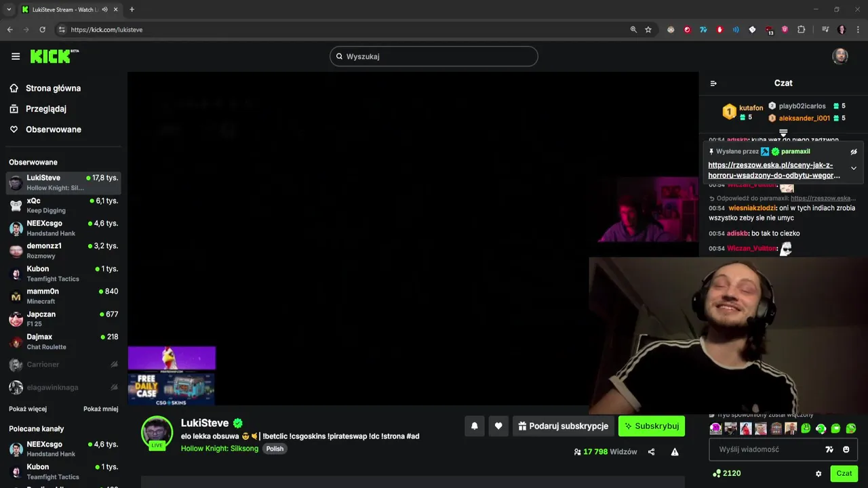Bookmark page with star icon

648,30
